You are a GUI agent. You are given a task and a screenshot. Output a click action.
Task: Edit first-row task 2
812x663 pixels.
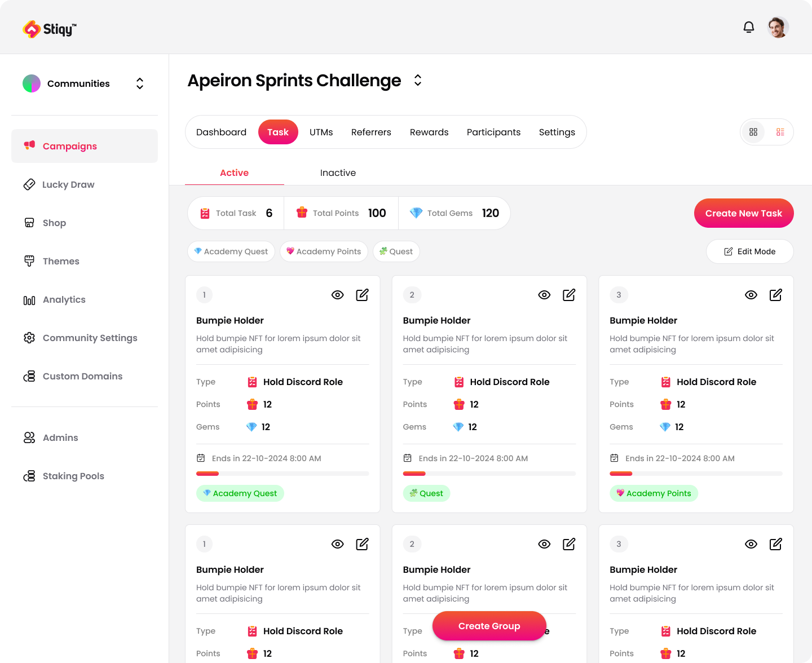click(x=569, y=295)
